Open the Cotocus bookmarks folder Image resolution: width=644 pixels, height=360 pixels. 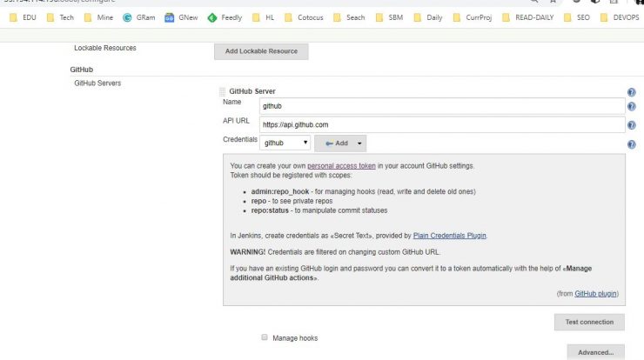point(304,17)
